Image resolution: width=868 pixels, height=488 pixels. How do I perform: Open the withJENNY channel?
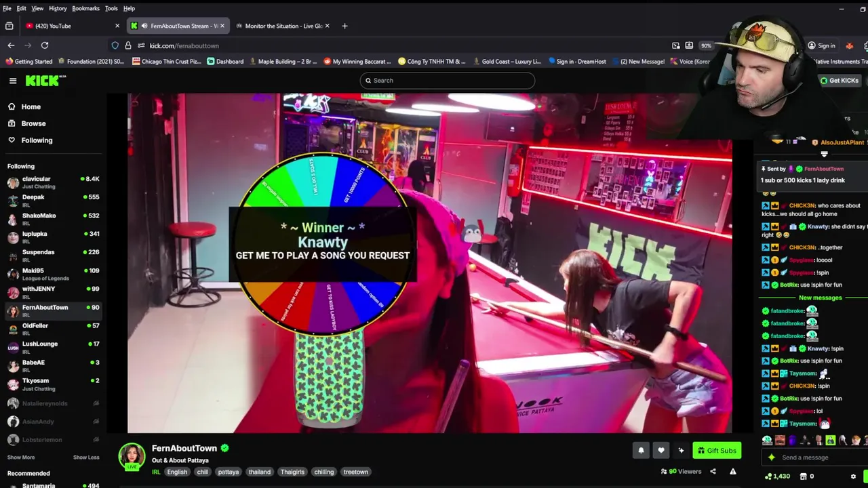click(x=53, y=292)
